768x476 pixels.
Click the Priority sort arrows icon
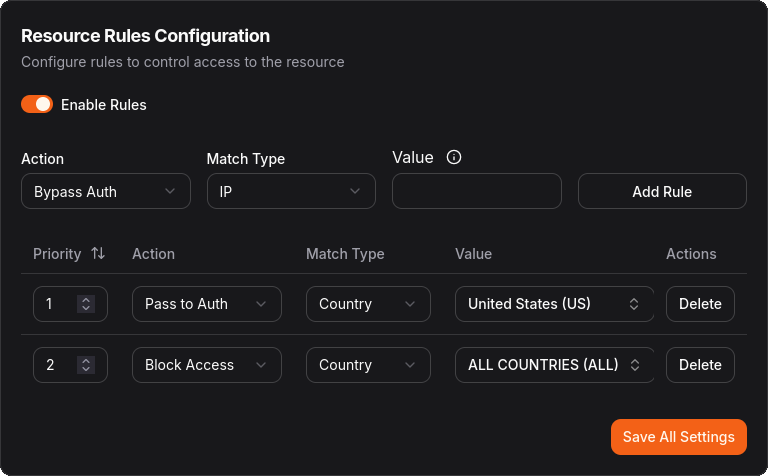click(x=98, y=254)
